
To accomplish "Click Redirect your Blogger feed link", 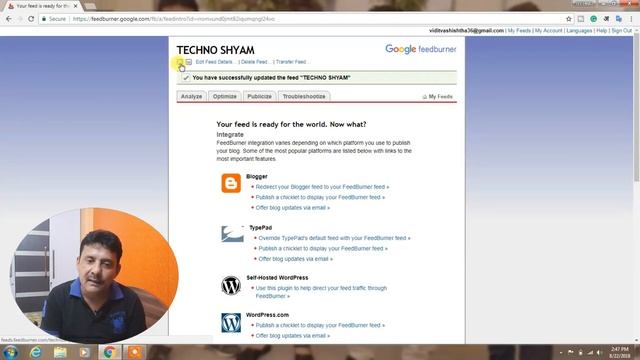I will 322,187.
